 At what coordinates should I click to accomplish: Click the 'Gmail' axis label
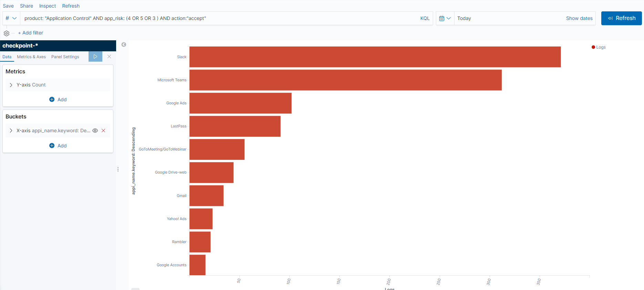pyautogui.click(x=182, y=196)
